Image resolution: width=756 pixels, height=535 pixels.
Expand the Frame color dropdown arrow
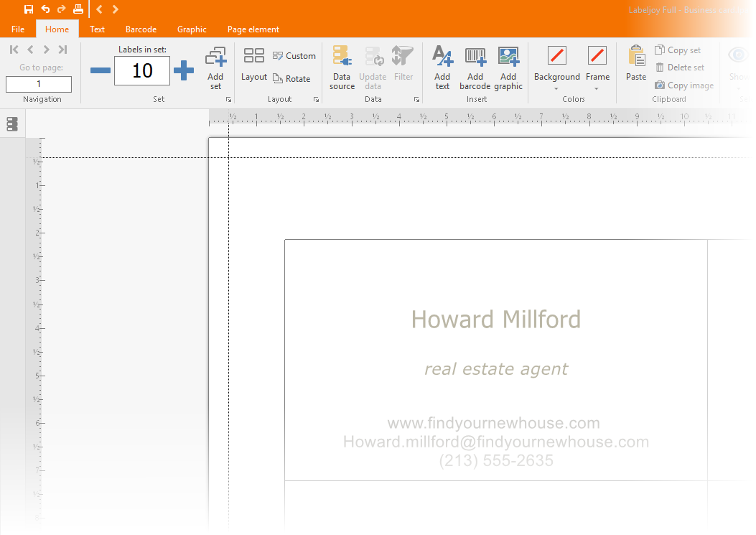(x=597, y=89)
